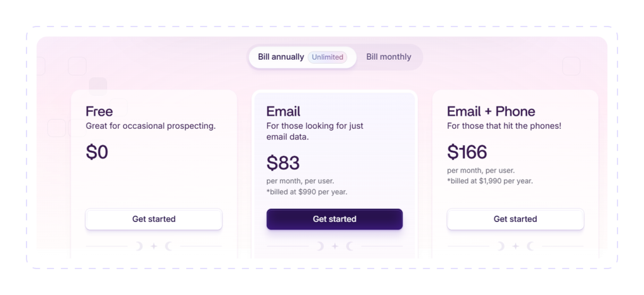The width and height of the screenshot is (644, 295).
Task: Click the left crescent moon in Email card
Action: pos(320,246)
